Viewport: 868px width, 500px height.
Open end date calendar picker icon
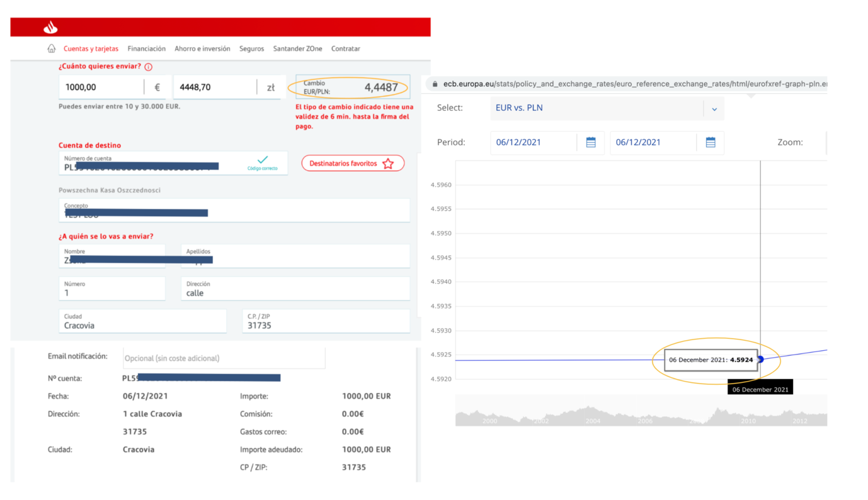pyautogui.click(x=711, y=142)
